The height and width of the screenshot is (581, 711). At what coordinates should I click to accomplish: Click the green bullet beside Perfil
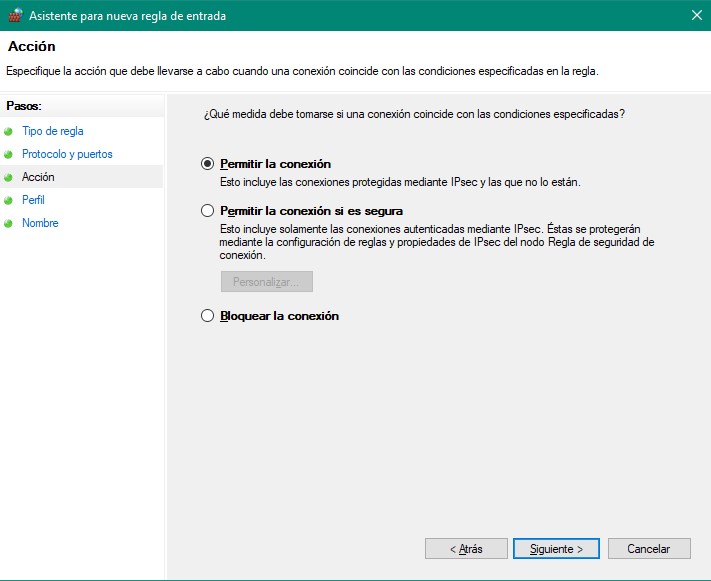click(9, 200)
